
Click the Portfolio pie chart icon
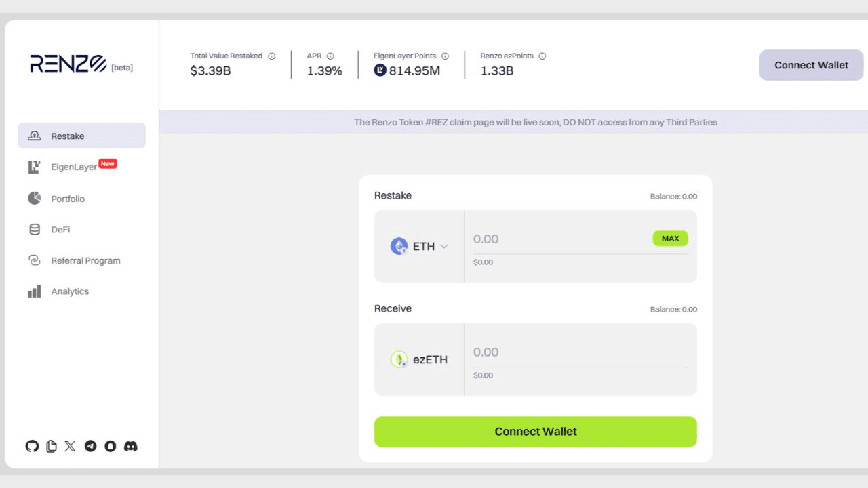click(35, 198)
